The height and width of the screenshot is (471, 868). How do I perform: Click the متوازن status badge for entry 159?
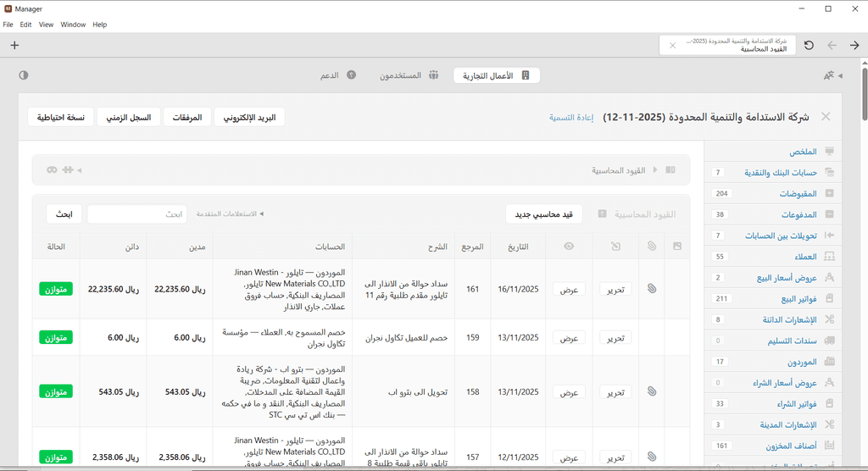56,337
